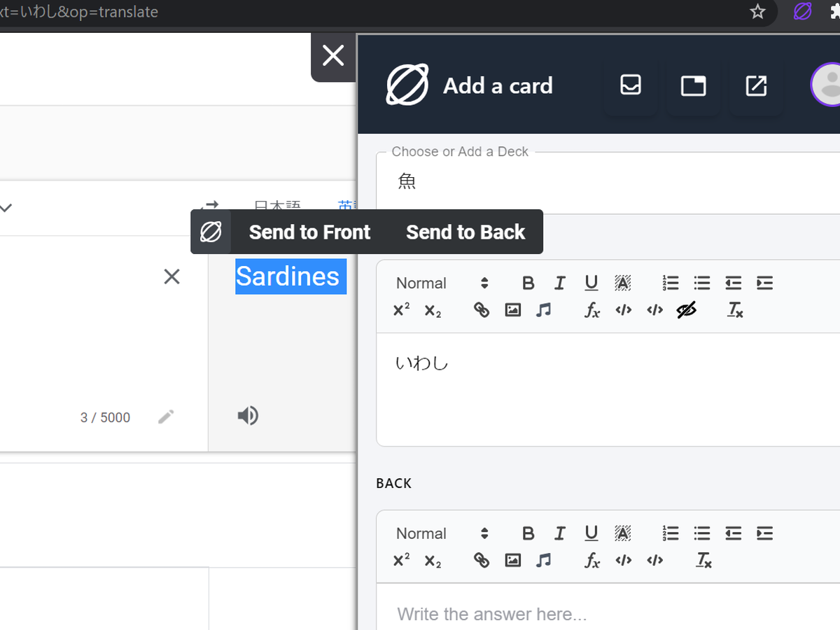The width and height of the screenshot is (840, 630).
Task: Click the crossed-out eye icon in the front editor
Action: click(x=687, y=310)
